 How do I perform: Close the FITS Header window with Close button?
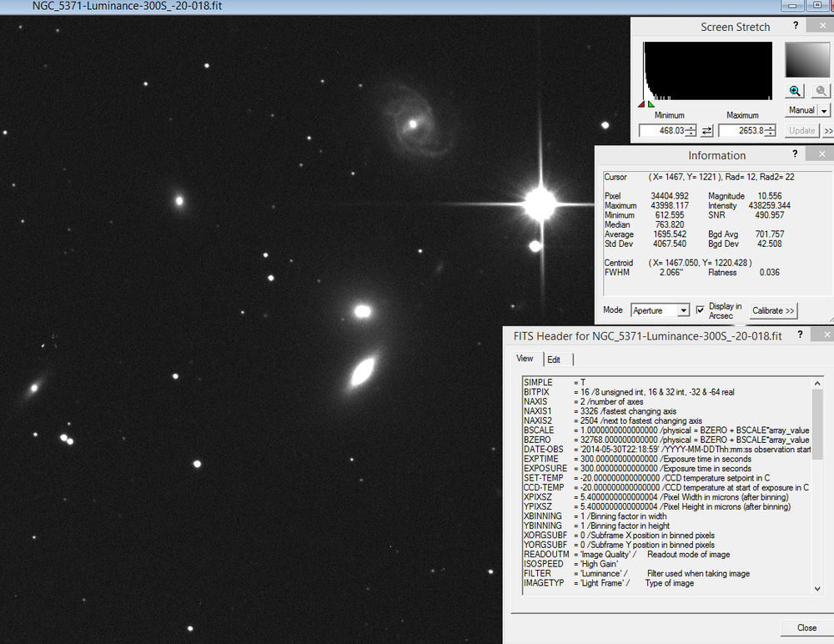pyautogui.click(x=806, y=628)
